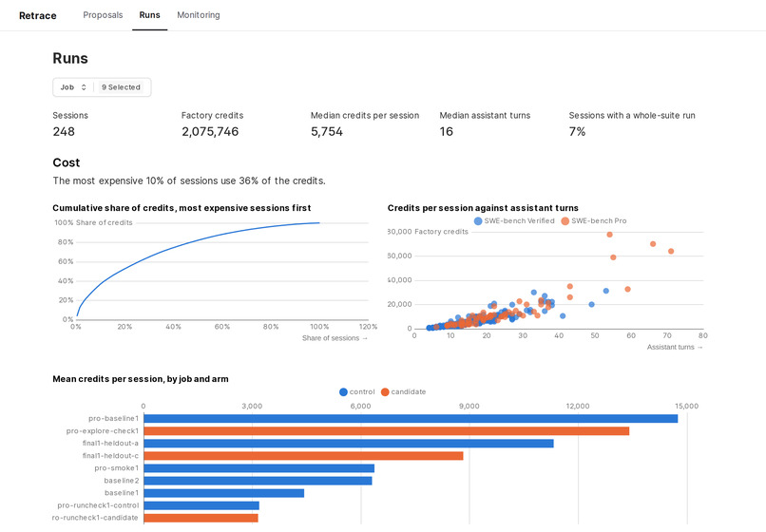The height and width of the screenshot is (532, 766).
Task: Click the 'Mean credits per session' chart title
Action: pos(141,379)
